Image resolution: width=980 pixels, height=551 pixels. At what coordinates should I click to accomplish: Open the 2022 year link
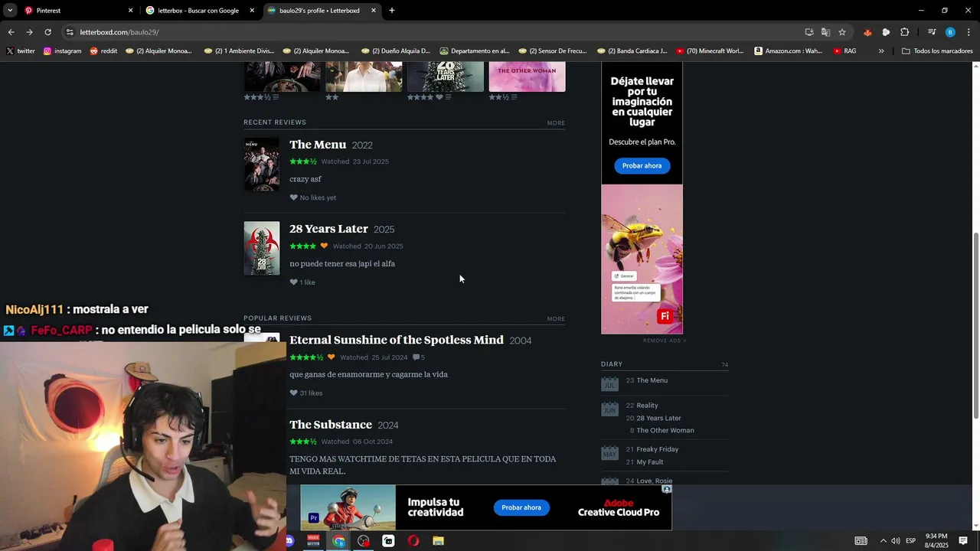(x=362, y=145)
